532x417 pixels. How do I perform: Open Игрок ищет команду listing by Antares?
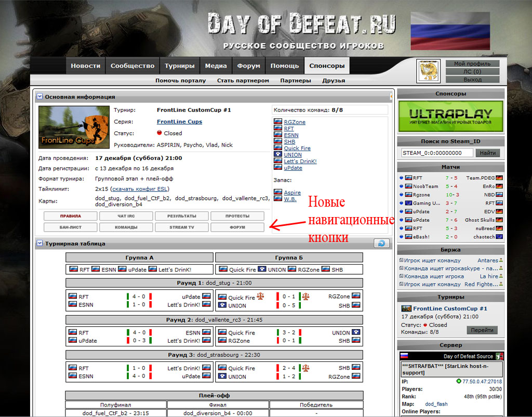(x=432, y=260)
